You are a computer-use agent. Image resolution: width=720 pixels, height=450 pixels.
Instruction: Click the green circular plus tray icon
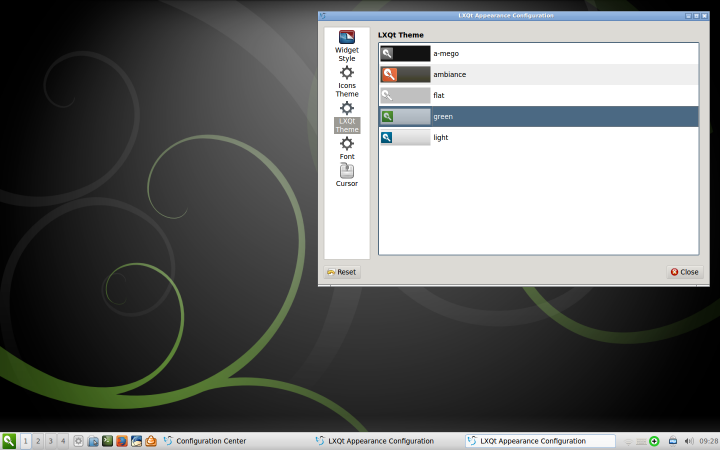point(654,441)
